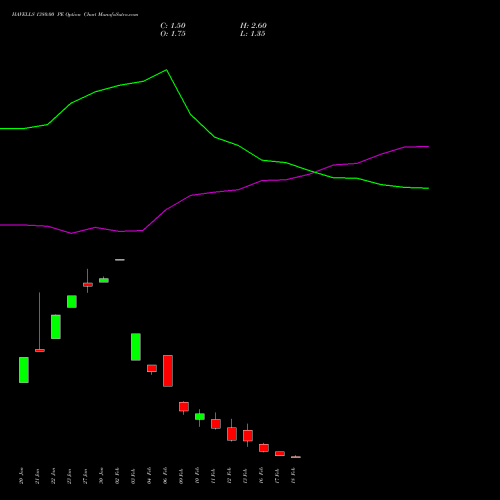Screen dimensions: 500x500
Task: Click the high value 'H: 2.60'
Action: point(253,26)
